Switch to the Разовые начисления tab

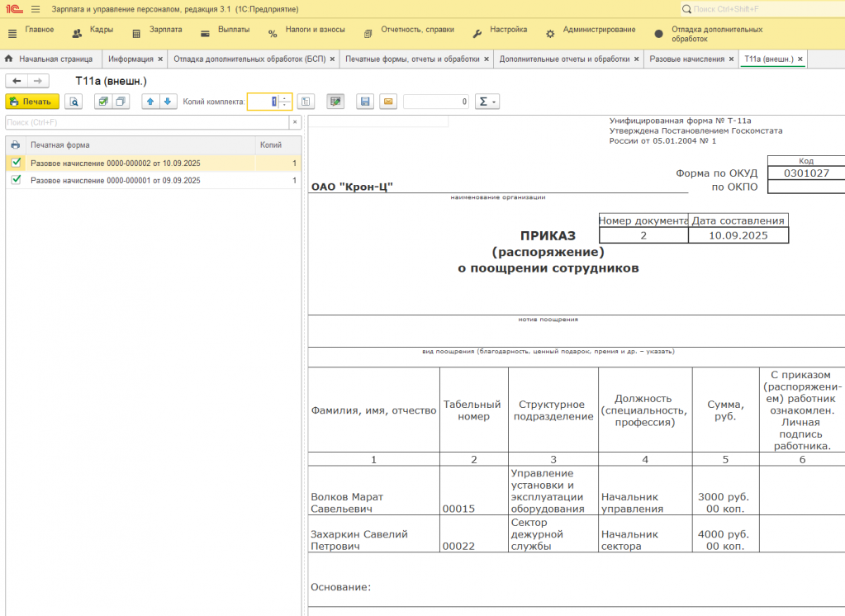click(x=686, y=59)
